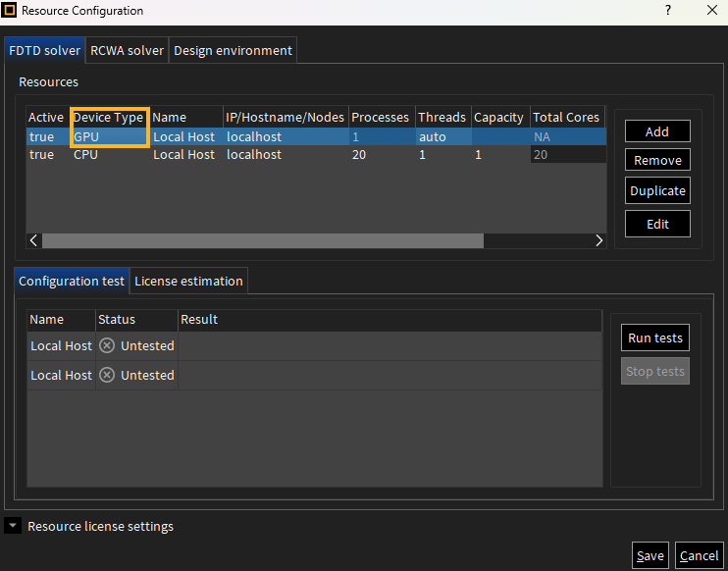Click the IP/Hostname/Nodes column header
Image resolution: width=728 pixels, height=571 pixels.
pyautogui.click(x=286, y=117)
